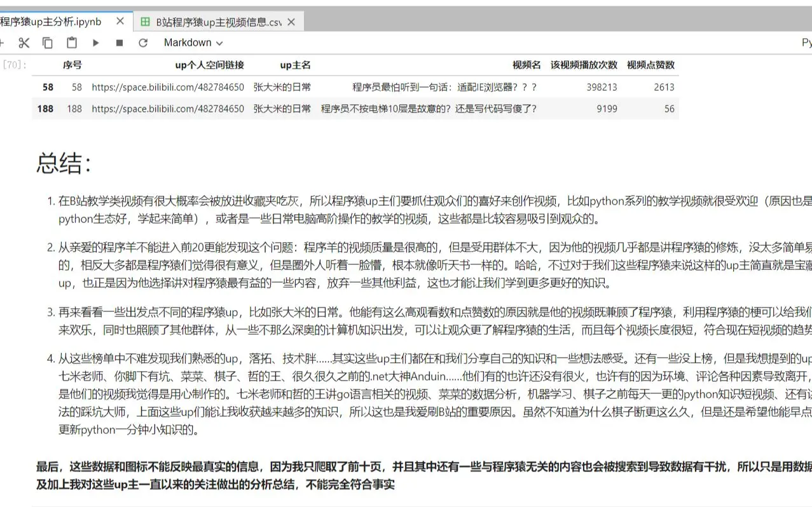Click the 序号 column header
Image resolution: width=812 pixels, height=507 pixels.
[72, 65]
